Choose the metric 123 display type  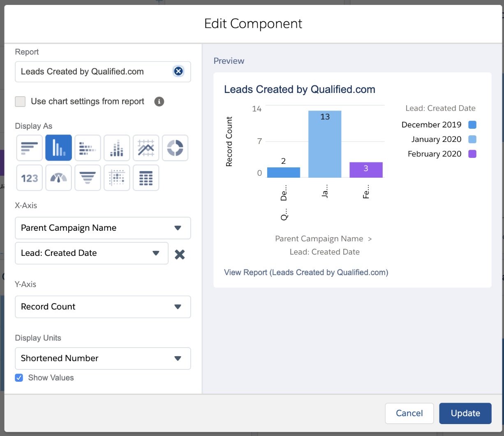30,178
